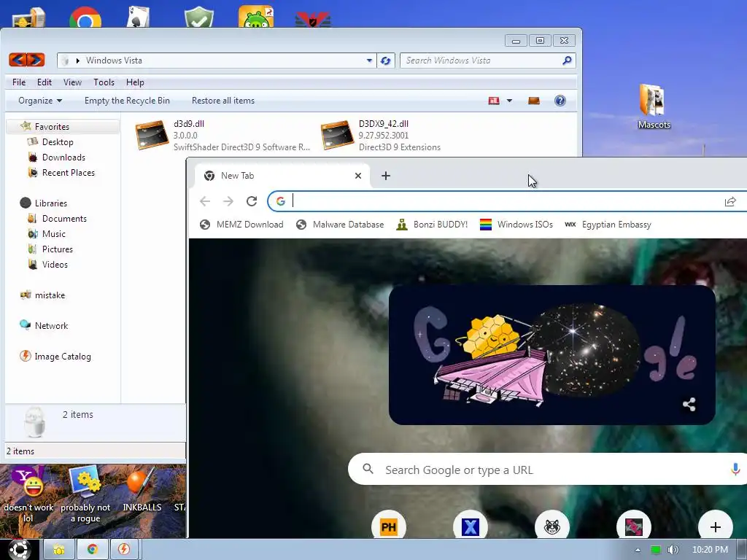Expand the Organize dropdown

click(40, 101)
